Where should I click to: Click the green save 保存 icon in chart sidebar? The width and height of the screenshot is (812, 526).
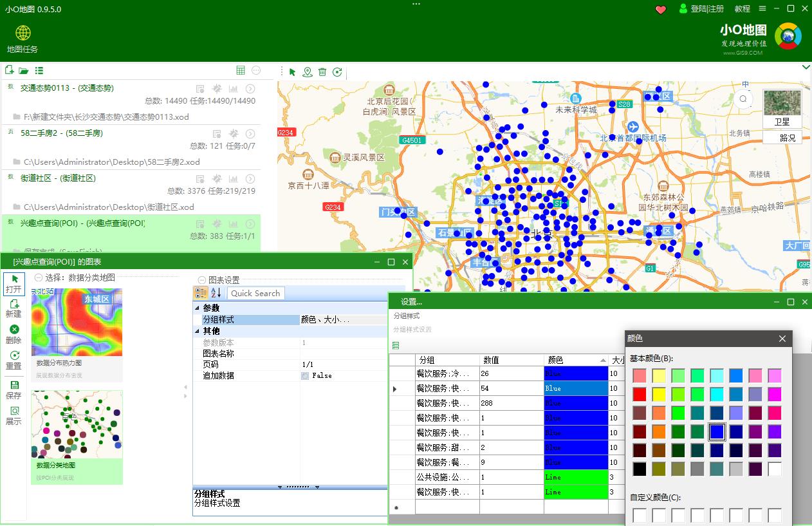coord(14,385)
